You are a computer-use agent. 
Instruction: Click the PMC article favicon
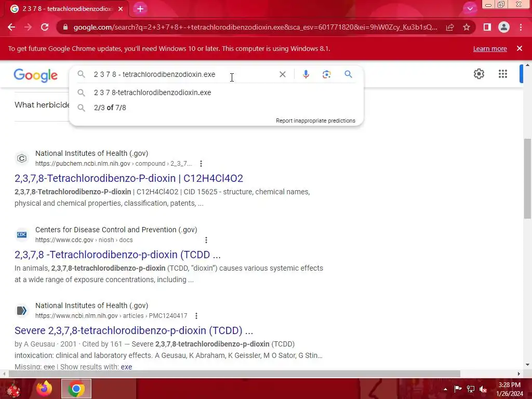click(22, 311)
